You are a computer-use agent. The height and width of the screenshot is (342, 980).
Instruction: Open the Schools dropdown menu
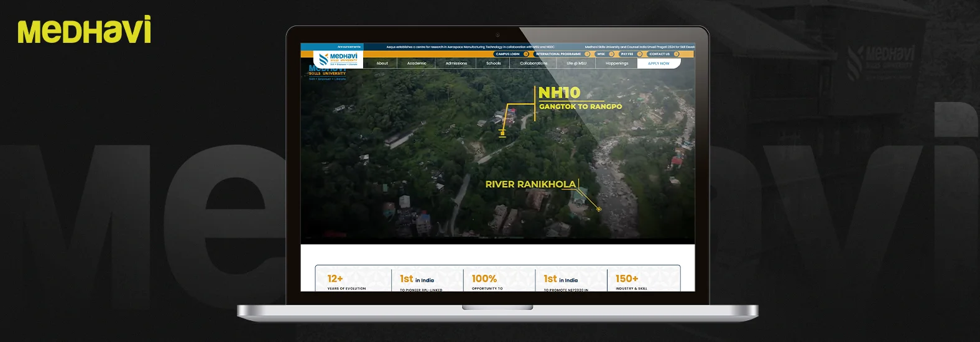pyautogui.click(x=493, y=63)
